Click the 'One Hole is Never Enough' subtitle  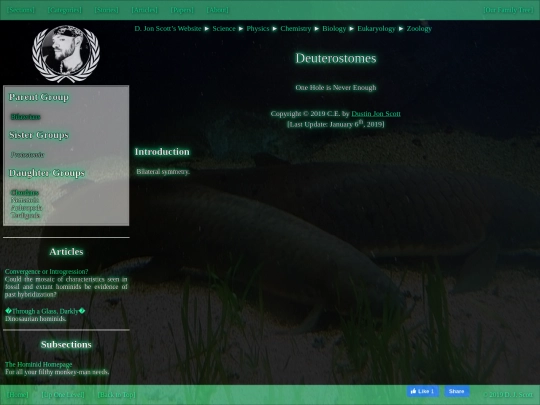[336, 87]
